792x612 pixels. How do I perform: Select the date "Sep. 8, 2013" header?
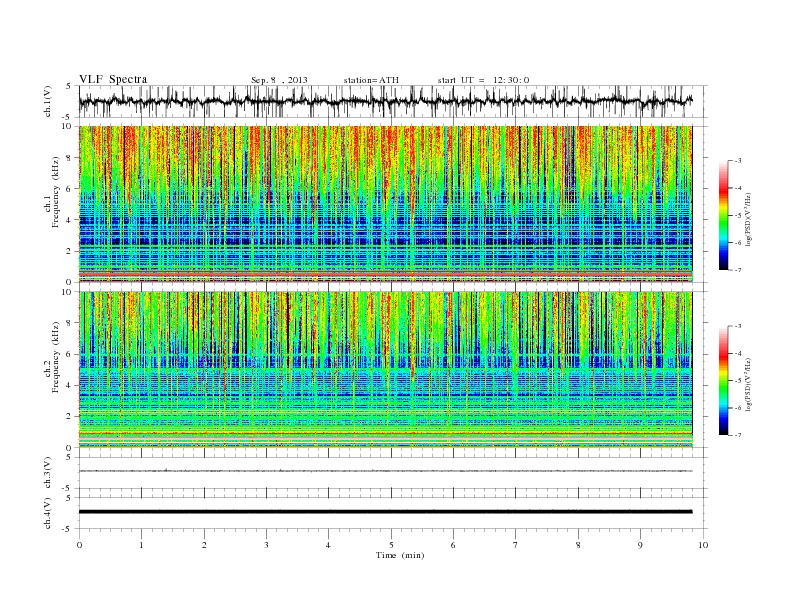tap(279, 80)
